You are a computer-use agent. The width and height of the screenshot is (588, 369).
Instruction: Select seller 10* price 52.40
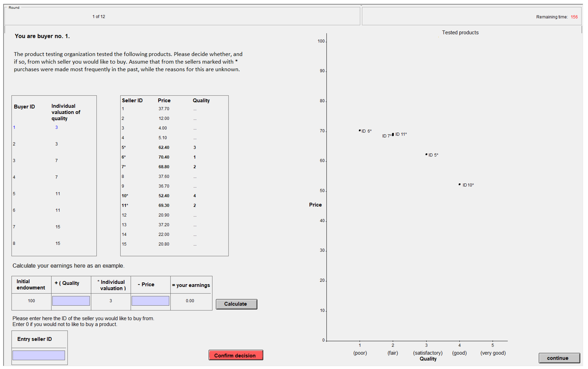[164, 196]
